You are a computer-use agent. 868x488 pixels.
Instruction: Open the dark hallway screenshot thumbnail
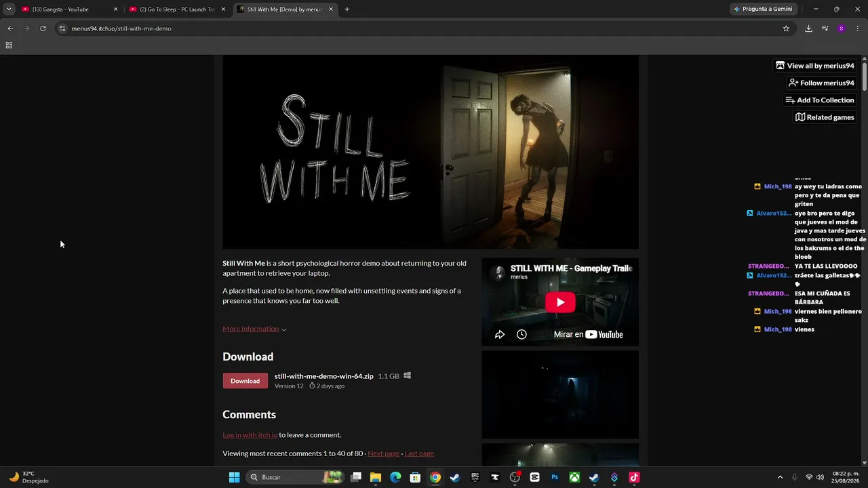click(x=560, y=394)
